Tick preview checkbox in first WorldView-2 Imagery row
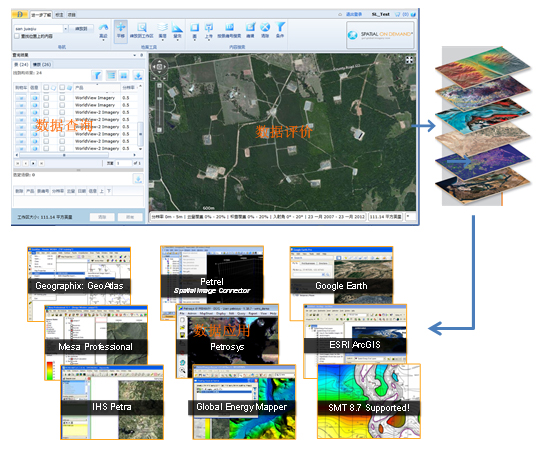The image size is (542, 450). [62, 112]
